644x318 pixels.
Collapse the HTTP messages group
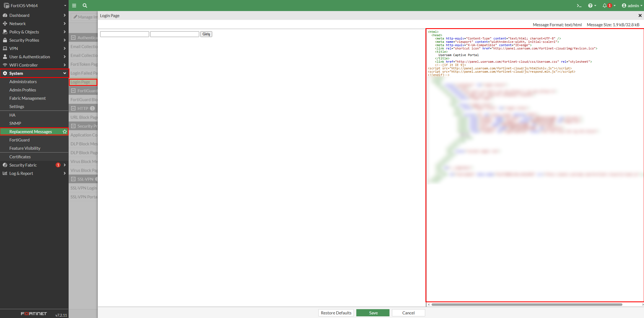click(73, 108)
